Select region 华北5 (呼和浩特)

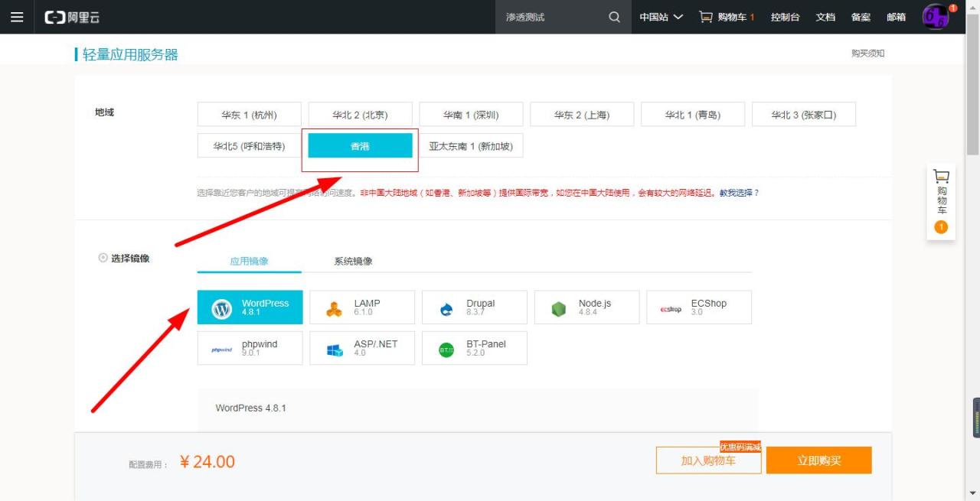(x=250, y=145)
